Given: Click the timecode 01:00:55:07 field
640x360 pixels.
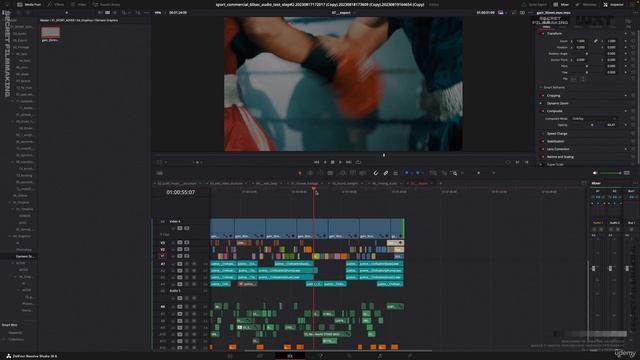Looking at the screenshot, I should tap(180, 192).
